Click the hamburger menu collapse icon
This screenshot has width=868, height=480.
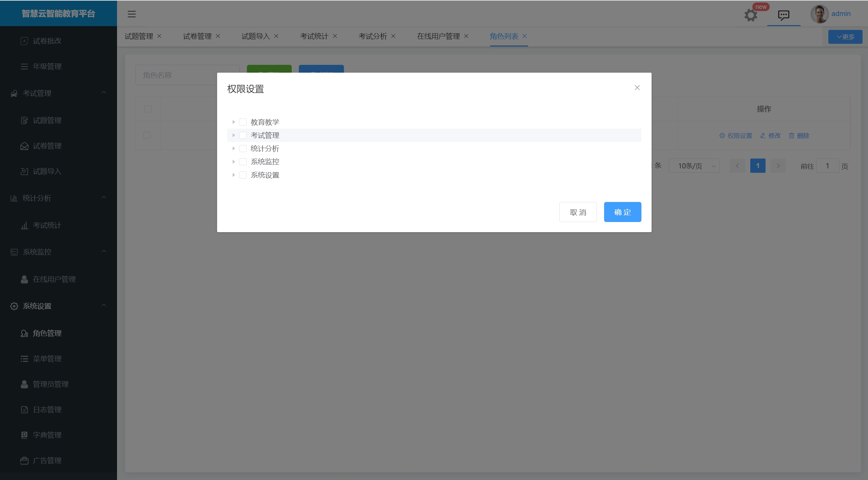(132, 14)
